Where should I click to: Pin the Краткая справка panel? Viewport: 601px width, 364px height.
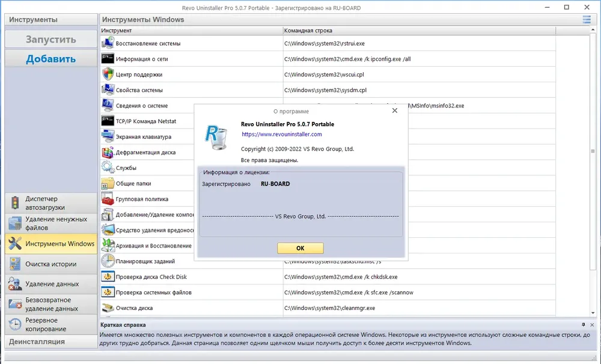coord(584,324)
